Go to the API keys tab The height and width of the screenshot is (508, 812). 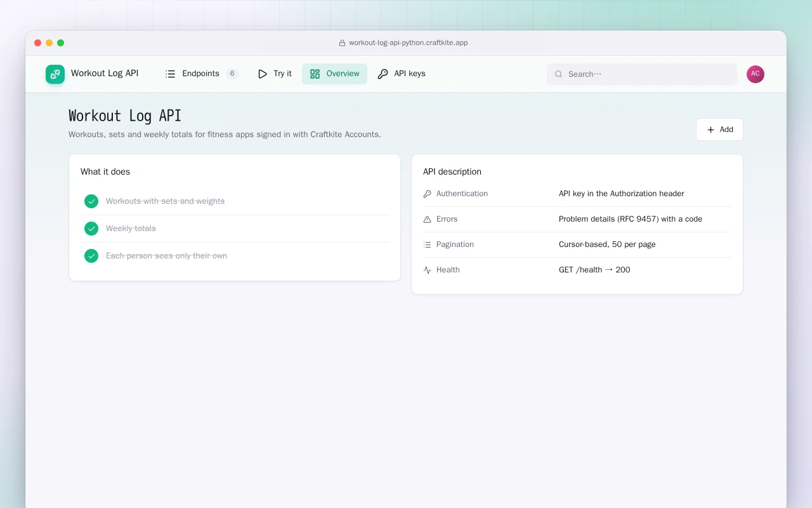coord(402,74)
